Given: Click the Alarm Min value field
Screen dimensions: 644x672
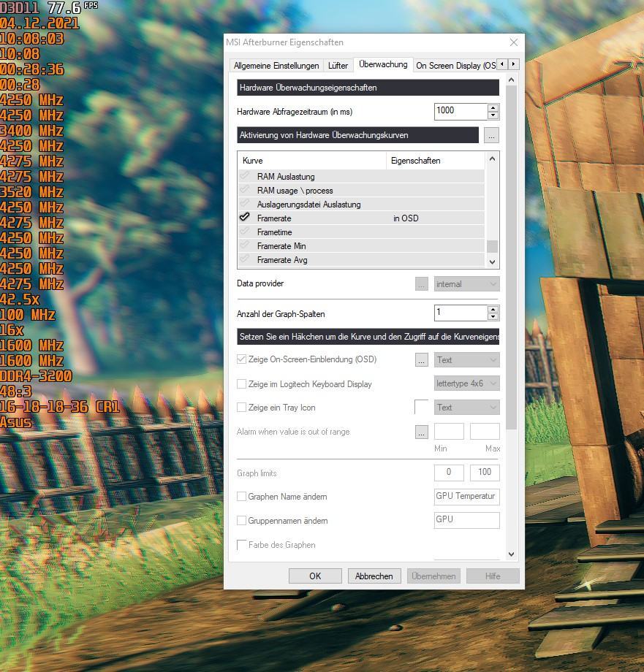Looking at the screenshot, I should (449, 431).
